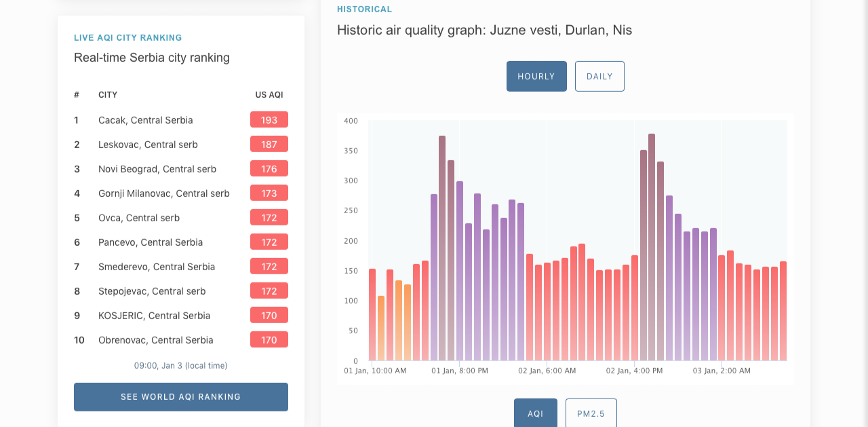
Task: Open Gornji Milanovac city entry
Action: pos(163,193)
